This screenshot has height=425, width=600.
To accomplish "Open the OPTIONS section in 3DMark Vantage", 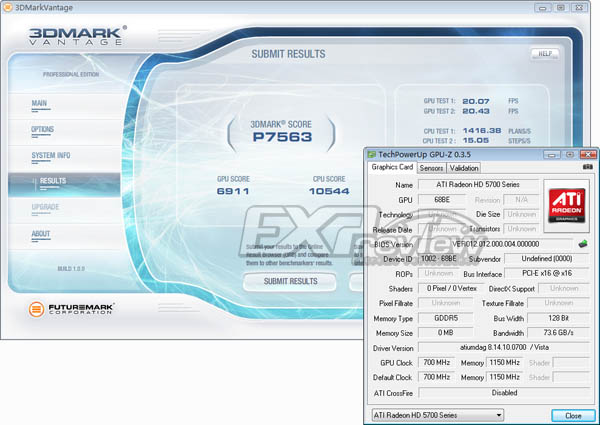I will click(42, 129).
